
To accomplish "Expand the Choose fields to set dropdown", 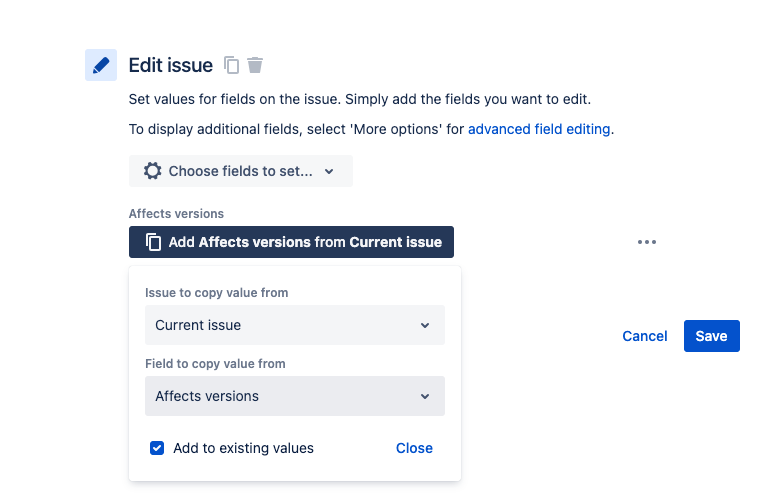I will [x=240, y=171].
